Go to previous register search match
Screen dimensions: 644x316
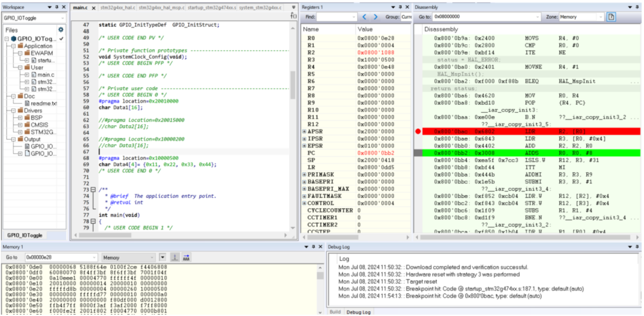click(365, 17)
